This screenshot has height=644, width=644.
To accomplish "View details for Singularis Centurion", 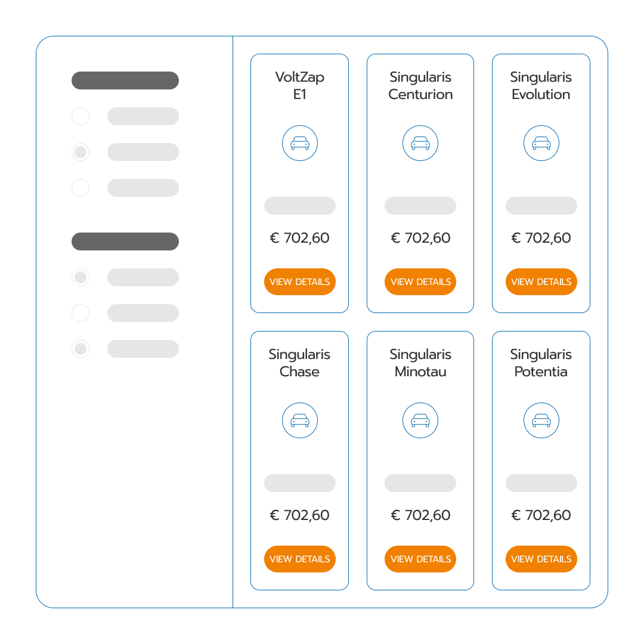I will click(420, 281).
